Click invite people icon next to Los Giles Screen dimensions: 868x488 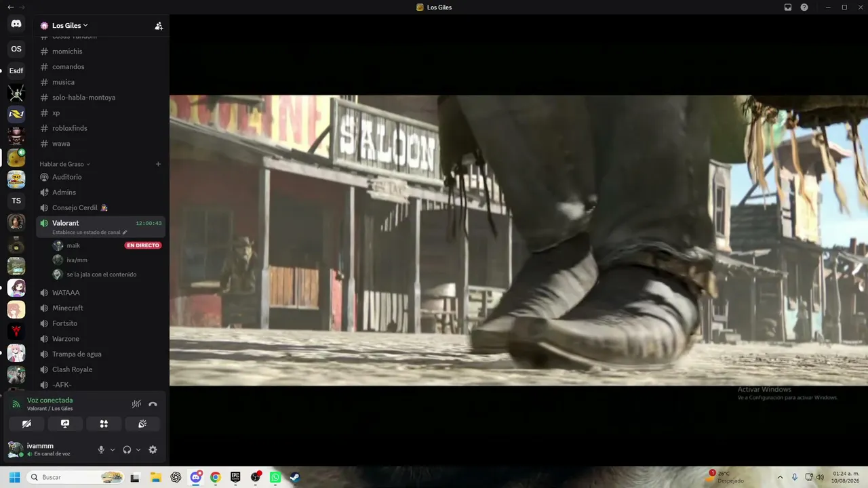pos(159,26)
